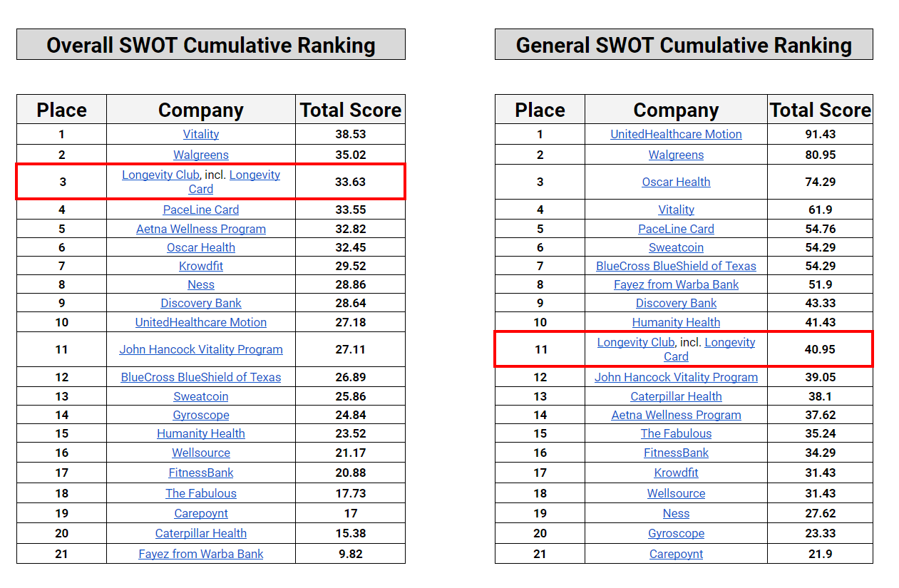Click Oscar Health link in General ranking table
Viewport: 899px width, 588px height.
tap(676, 182)
